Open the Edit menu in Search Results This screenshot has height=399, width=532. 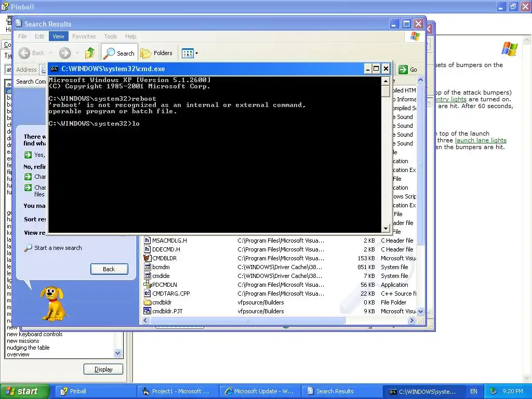[39, 36]
